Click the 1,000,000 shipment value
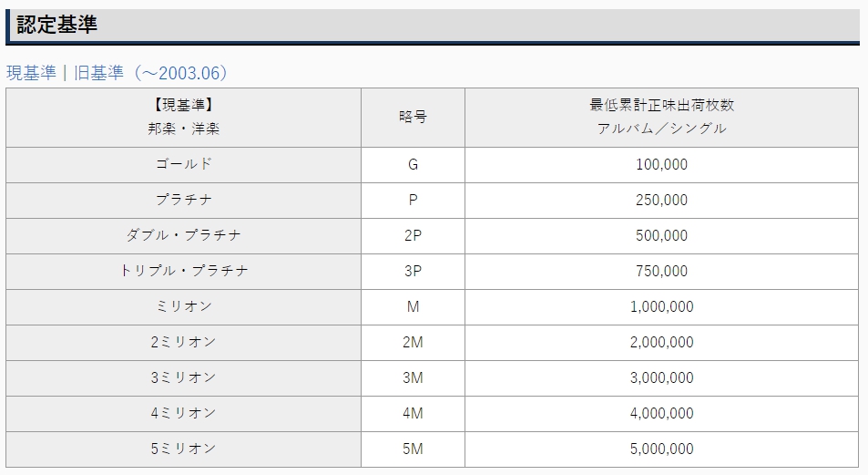Screen dimensions: 868x475 661,306
